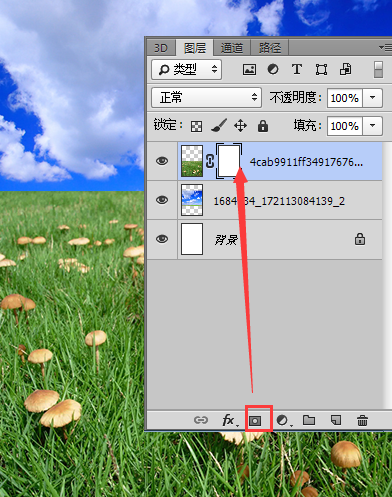Click the 不透明度 100% value field
This screenshot has height=497, width=392.
coord(345,98)
